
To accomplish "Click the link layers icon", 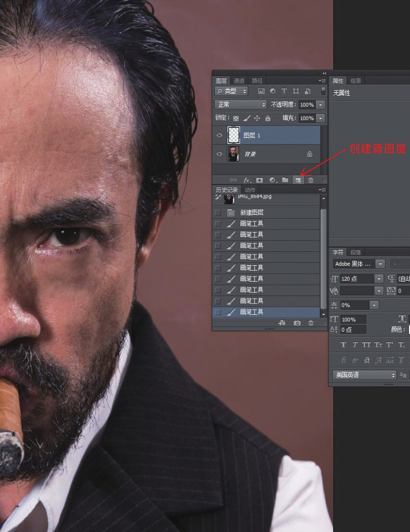I will pos(234,180).
